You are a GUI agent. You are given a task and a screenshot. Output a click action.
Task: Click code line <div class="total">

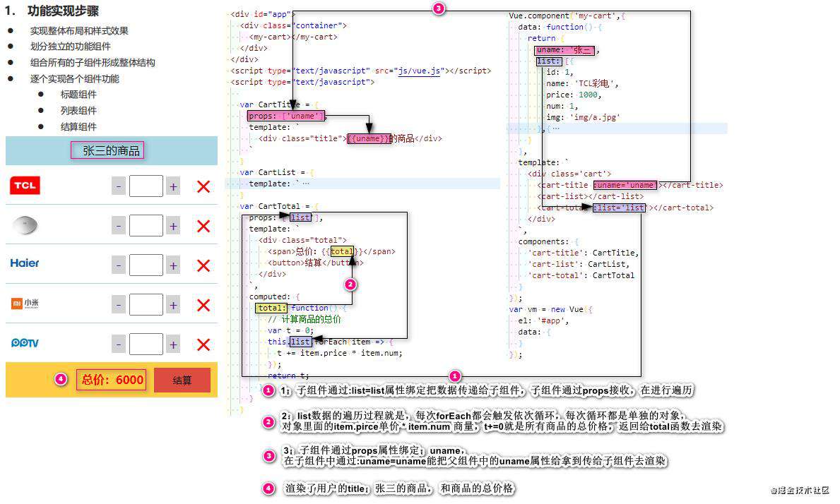click(x=302, y=240)
